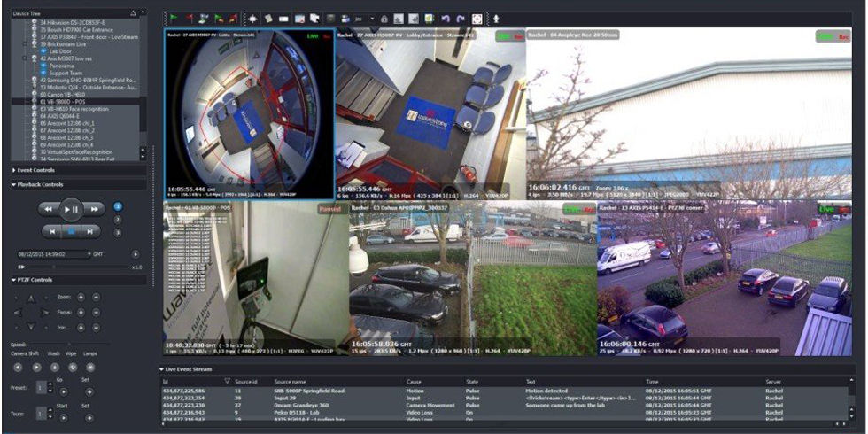Open the playback date/time dropdown
This screenshot has height=434, width=868.
click(88, 254)
